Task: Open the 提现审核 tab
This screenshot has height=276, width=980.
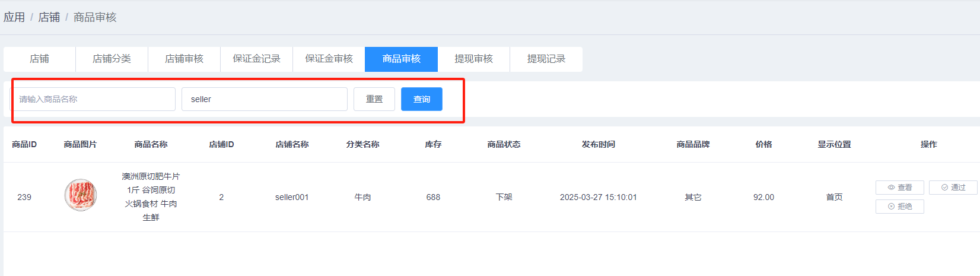Action: click(x=473, y=59)
